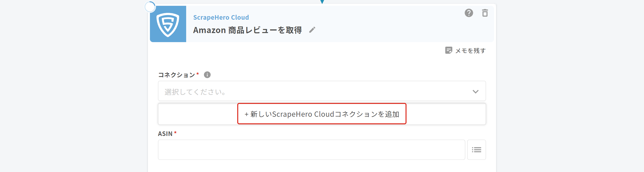Focus the ASIN text input field

311,150
